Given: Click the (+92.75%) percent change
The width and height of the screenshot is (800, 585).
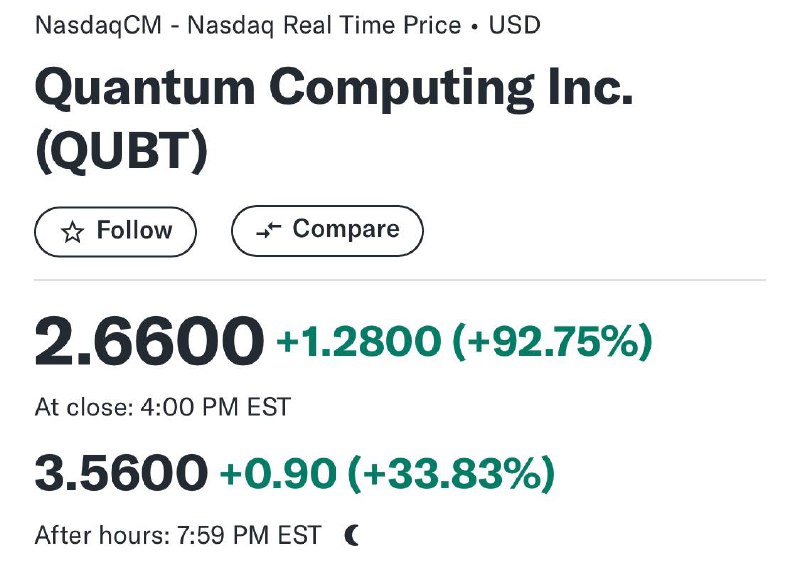Looking at the screenshot, I should click(553, 341).
